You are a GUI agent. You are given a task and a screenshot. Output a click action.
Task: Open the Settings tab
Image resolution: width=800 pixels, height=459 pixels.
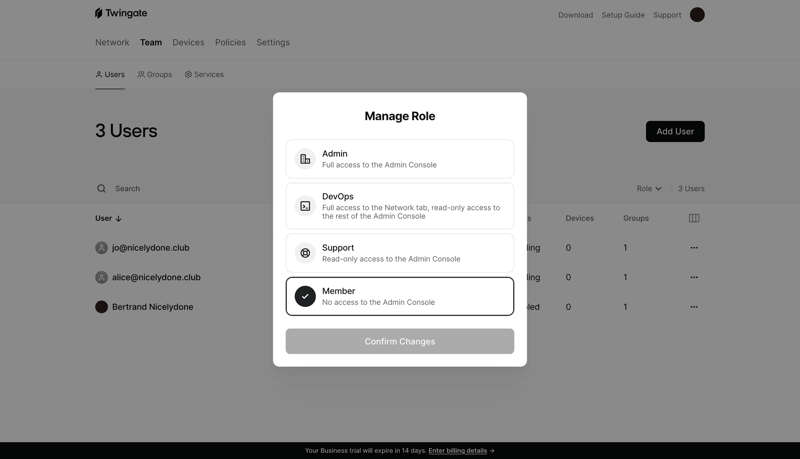273,42
